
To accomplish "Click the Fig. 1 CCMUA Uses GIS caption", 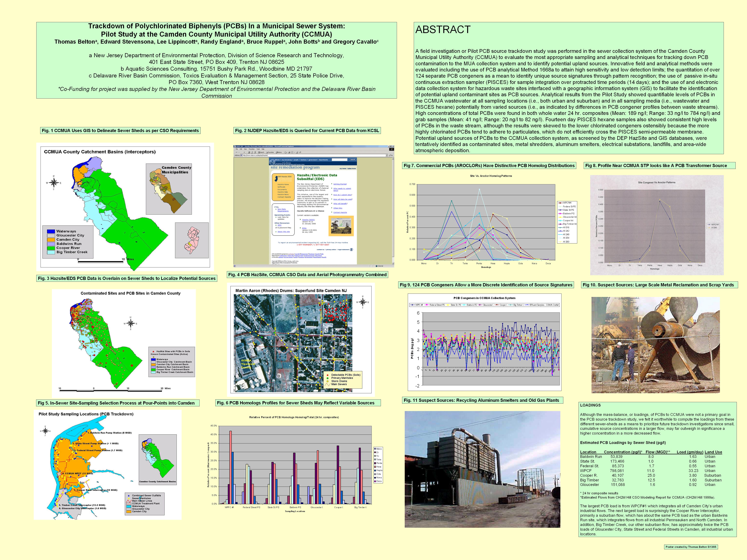I will click(x=120, y=131).
